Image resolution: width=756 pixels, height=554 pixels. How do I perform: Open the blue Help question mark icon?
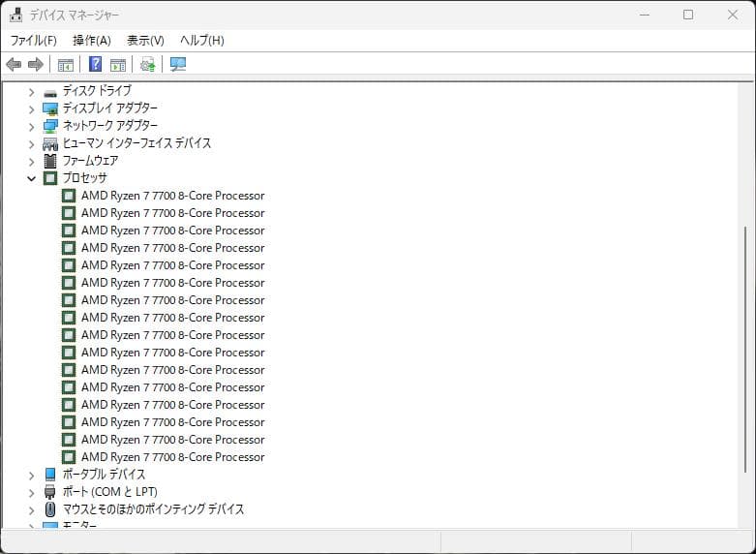[x=96, y=64]
